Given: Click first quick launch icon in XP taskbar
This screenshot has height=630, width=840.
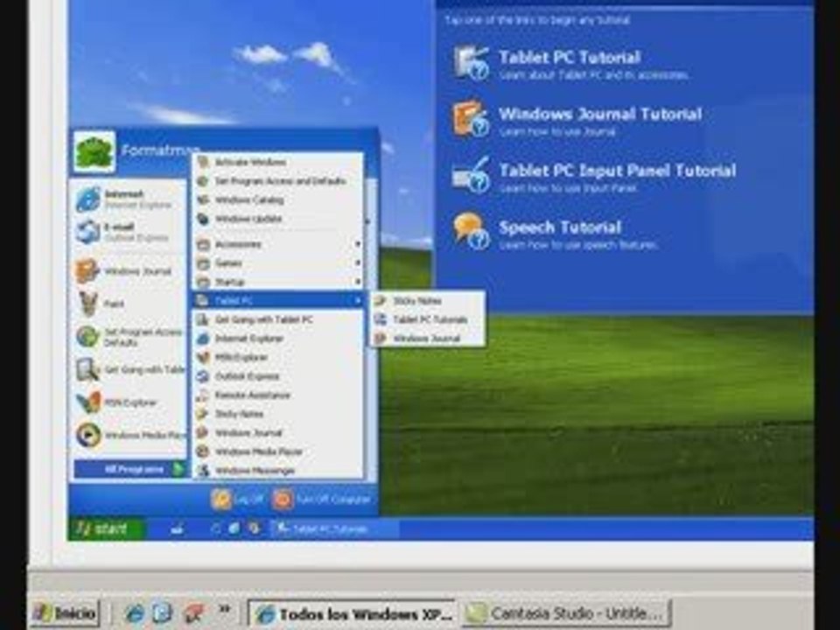Looking at the screenshot, I should click(x=216, y=529).
